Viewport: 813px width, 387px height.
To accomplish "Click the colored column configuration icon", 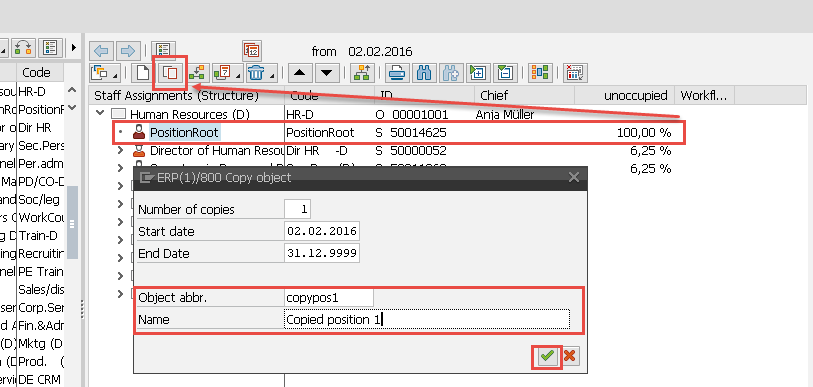I will point(540,73).
